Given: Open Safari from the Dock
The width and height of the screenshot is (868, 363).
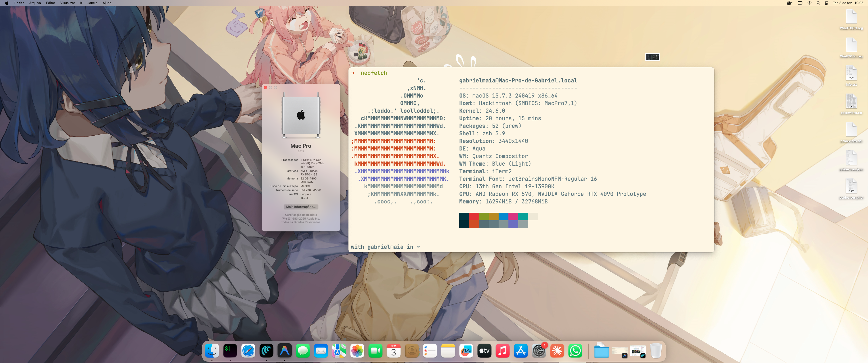Looking at the screenshot, I should pyautogui.click(x=248, y=351).
